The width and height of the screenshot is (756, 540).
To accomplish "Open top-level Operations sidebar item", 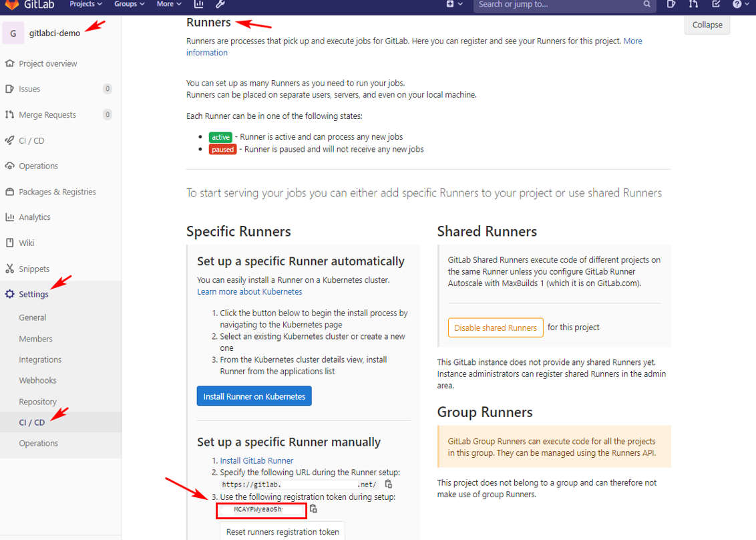I will click(38, 166).
